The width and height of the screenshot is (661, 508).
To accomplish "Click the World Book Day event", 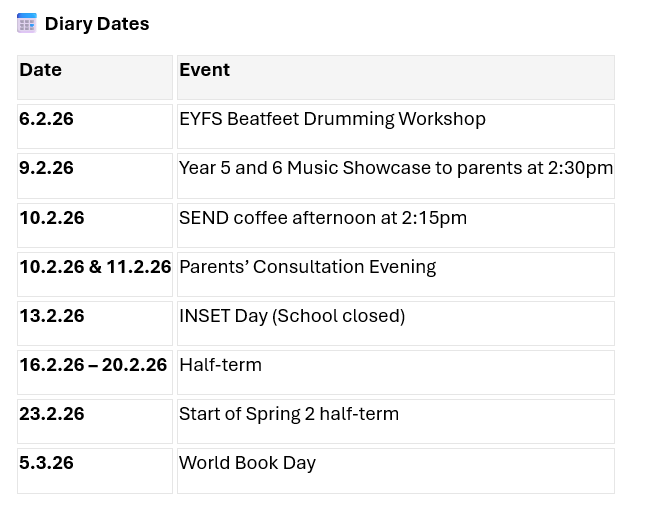I will pyautogui.click(x=247, y=463).
